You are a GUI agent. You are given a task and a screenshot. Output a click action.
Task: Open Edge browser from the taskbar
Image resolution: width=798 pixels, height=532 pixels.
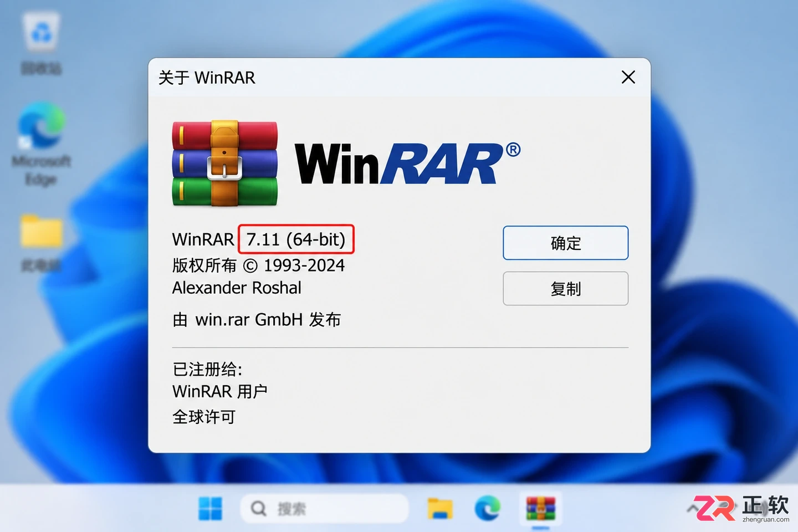click(x=488, y=508)
